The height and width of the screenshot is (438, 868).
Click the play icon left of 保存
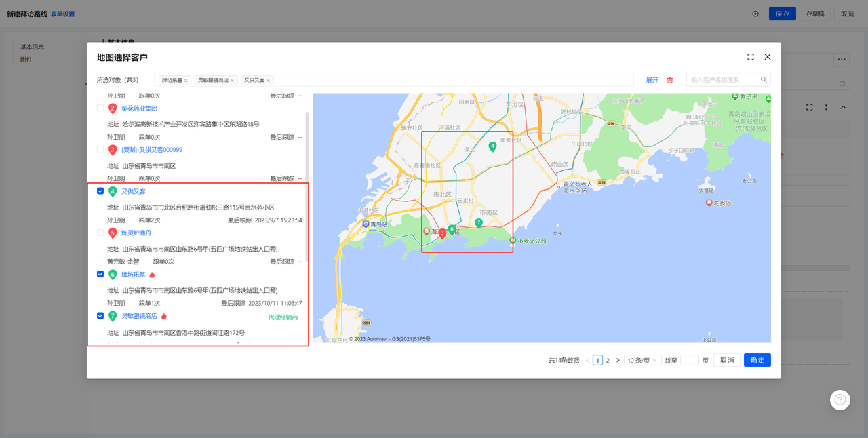coord(755,14)
